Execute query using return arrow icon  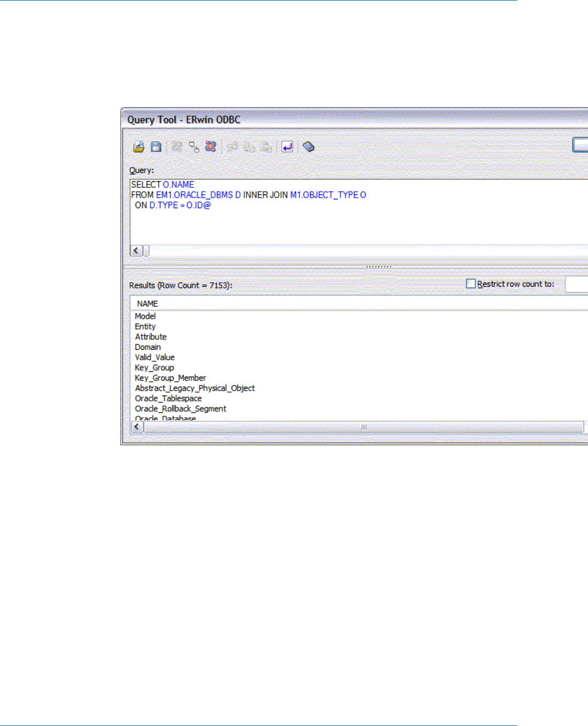pyautogui.click(x=287, y=147)
